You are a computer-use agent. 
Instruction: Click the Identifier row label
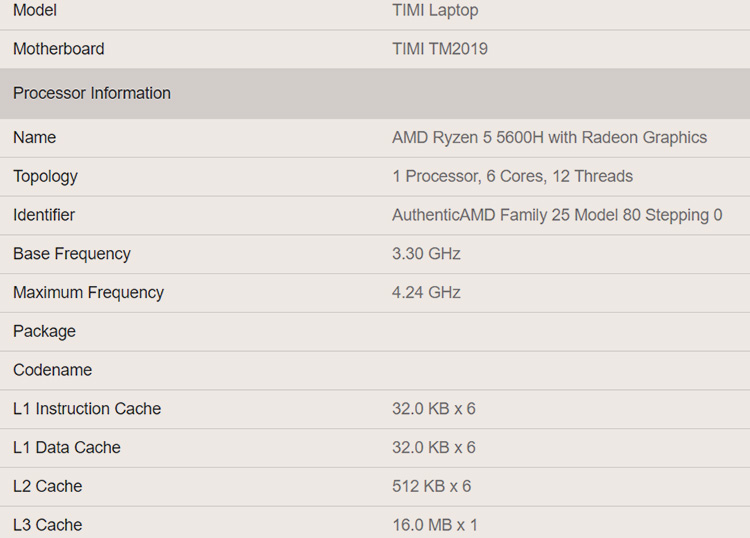click(x=44, y=215)
